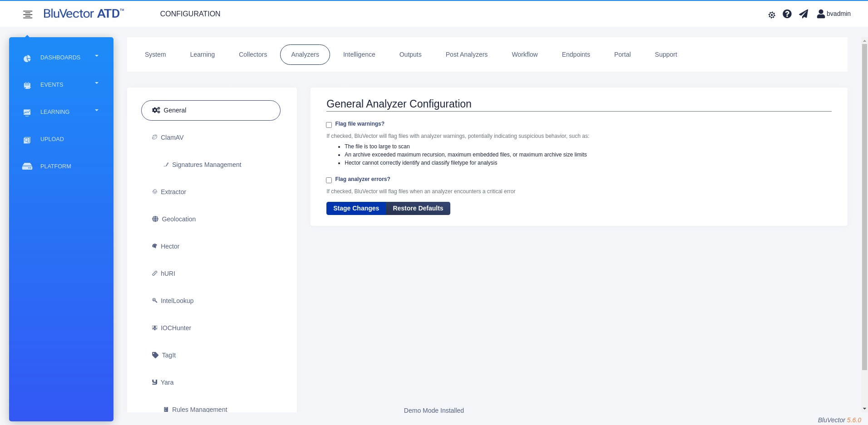Open the help question mark icon
The height and width of the screenshot is (425, 868).
(787, 14)
